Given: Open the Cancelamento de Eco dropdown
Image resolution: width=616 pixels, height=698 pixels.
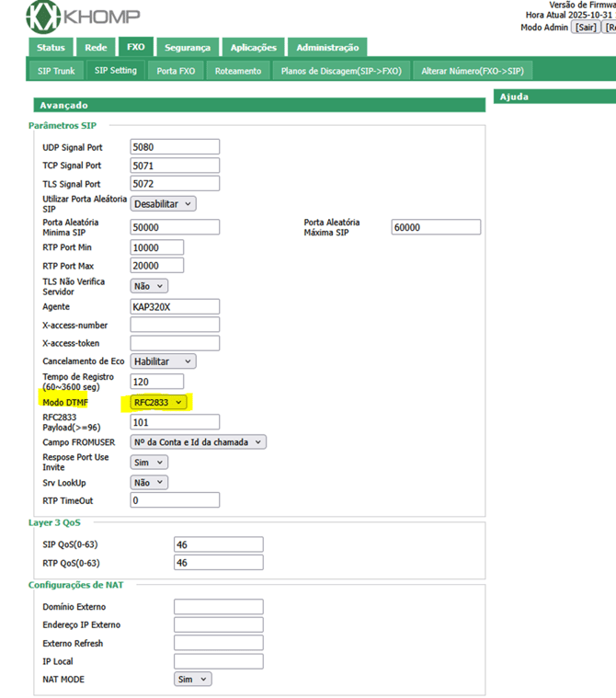Looking at the screenshot, I should 163,361.
